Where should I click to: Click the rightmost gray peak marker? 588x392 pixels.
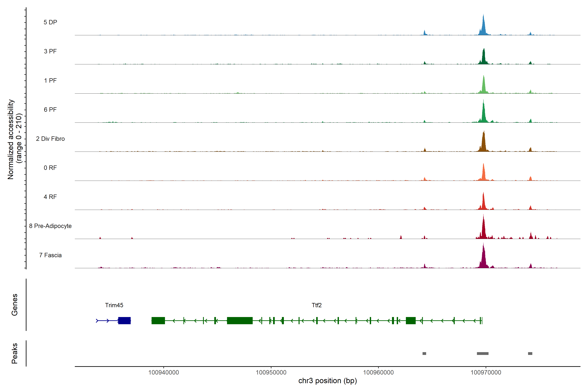(530, 353)
